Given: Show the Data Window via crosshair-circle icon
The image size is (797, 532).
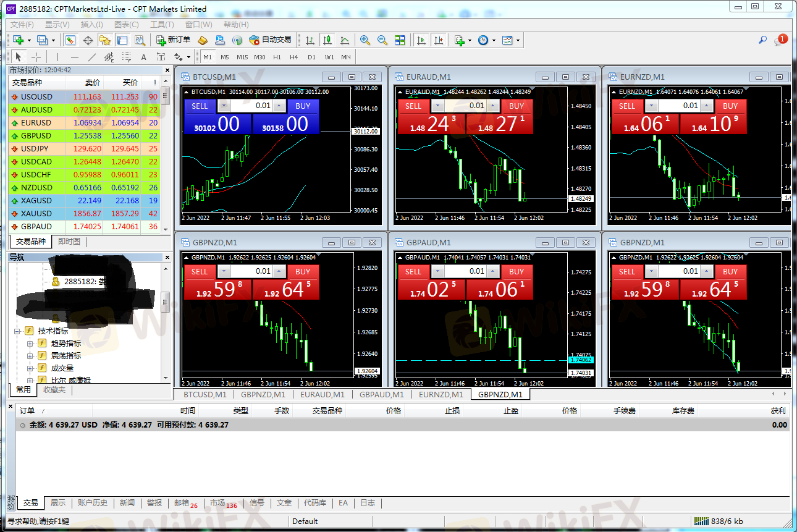Looking at the screenshot, I should pyautogui.click(x=88, y=40).
